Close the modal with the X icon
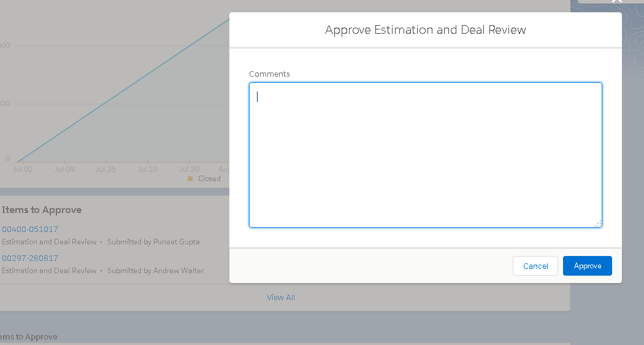This screenshot has width=644, height=345. [x=617, y=1]
